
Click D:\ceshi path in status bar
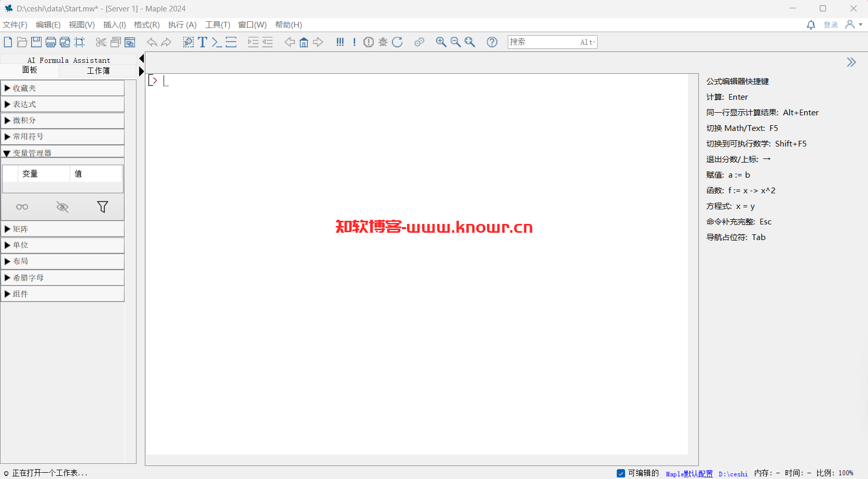tap(733, 474)
